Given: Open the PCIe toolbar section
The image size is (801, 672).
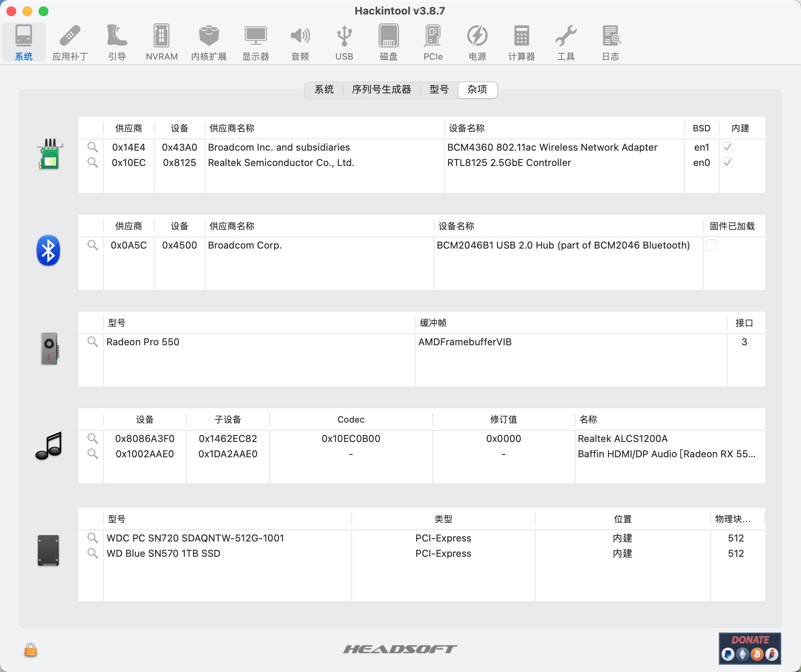Looking at the screenshot, I should [433, 42].
